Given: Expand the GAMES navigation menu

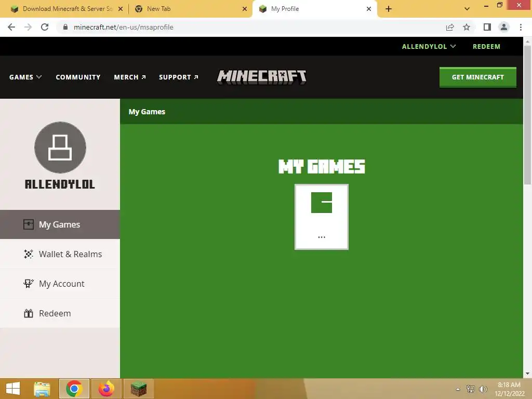Looking at the screenshot, I should point(25,77).
